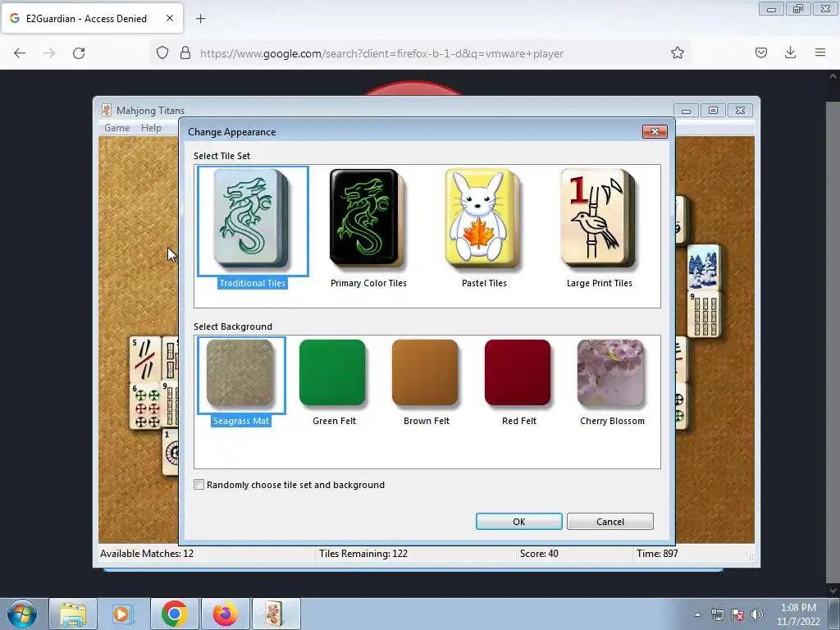Reload the current Firefox page
This screenshot has width=840, height=630.
[x=79, y=53]
